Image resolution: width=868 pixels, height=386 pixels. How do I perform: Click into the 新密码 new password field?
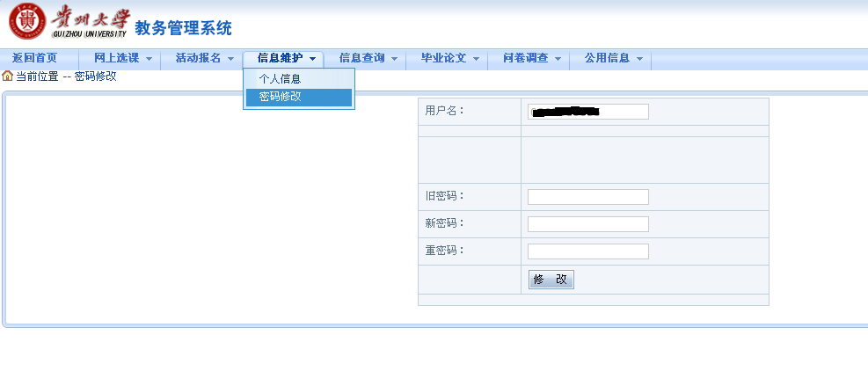(x=587, y=224)
